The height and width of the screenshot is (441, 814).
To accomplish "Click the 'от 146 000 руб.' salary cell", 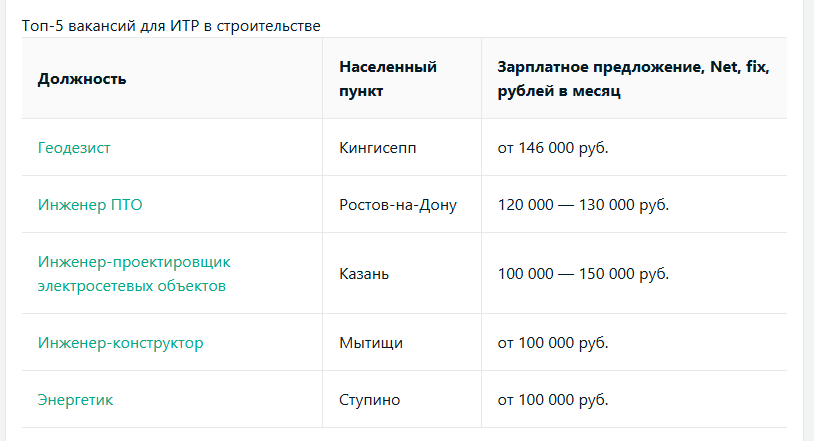I will (553, 148).
